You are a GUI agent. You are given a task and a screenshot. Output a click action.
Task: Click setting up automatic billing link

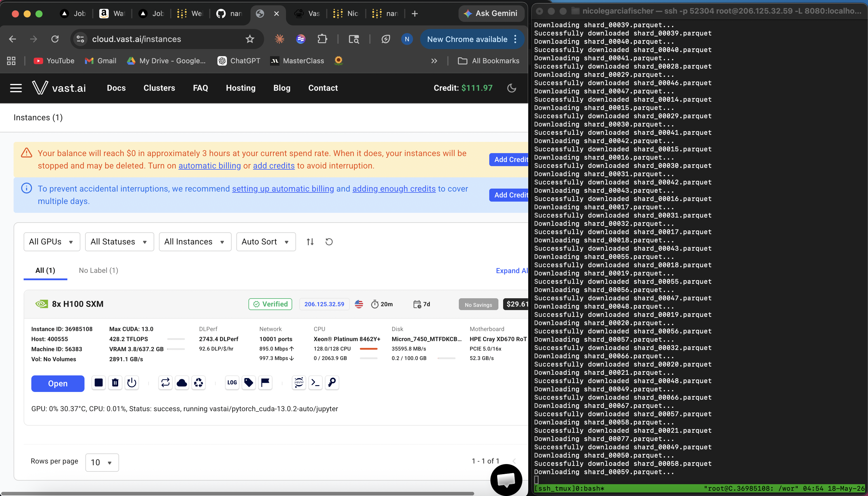coord(283,189)
